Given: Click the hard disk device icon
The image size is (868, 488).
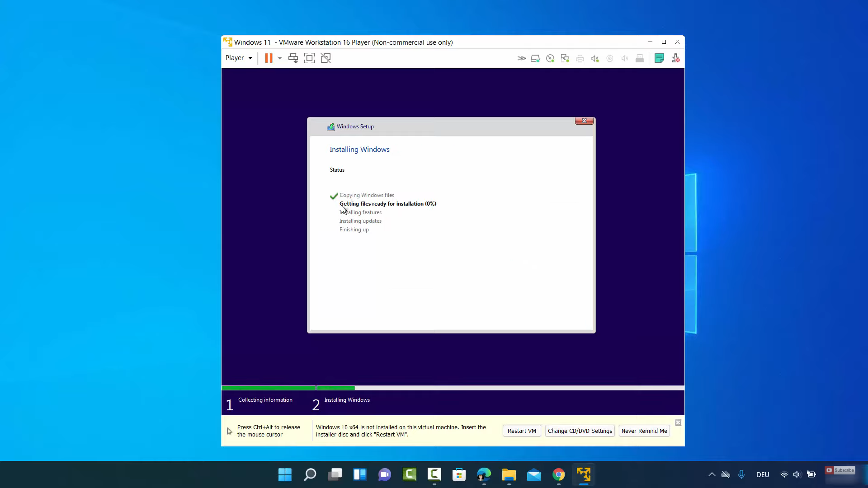Looking at the screenshot, I should point(535,58).
